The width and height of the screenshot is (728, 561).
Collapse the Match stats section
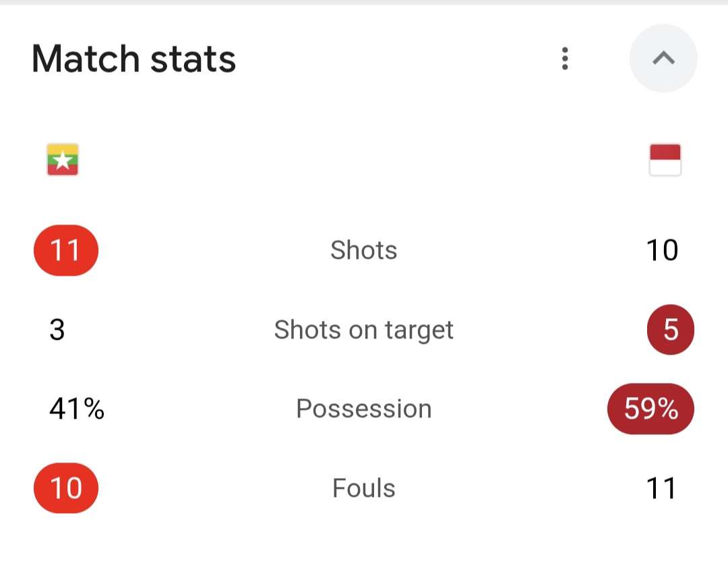coord(663,59)
